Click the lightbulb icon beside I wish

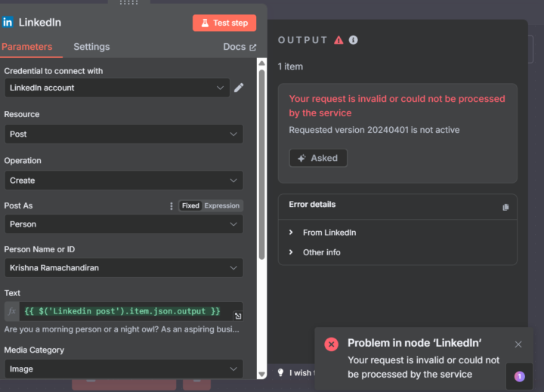280,373
